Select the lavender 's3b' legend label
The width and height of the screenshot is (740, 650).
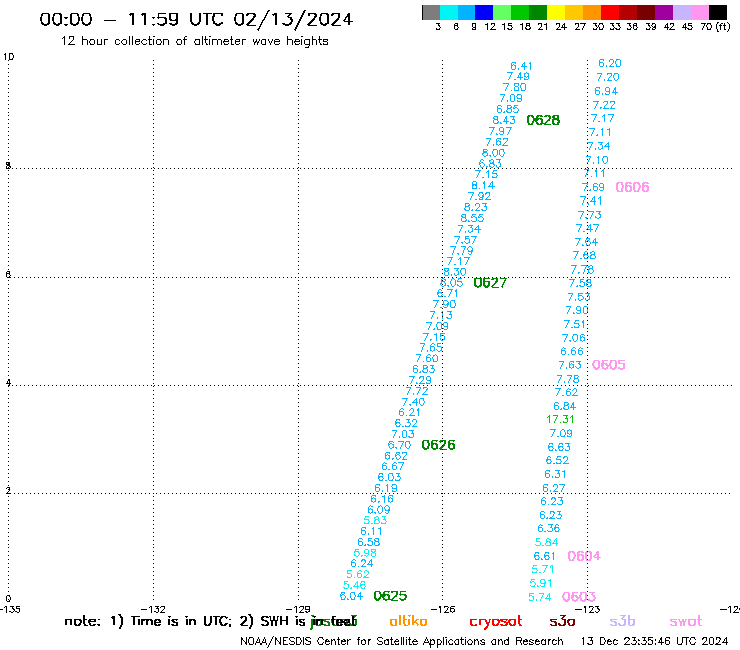pos(622,621)
